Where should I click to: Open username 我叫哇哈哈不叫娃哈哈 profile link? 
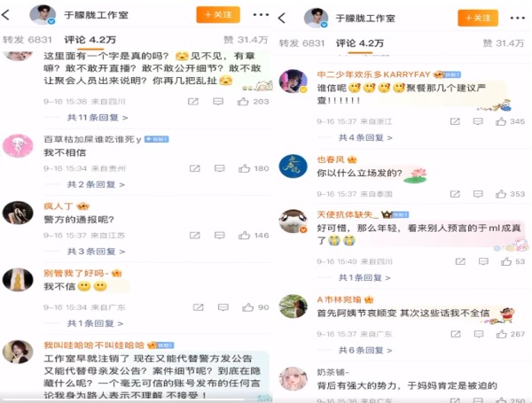pos(94,345)
